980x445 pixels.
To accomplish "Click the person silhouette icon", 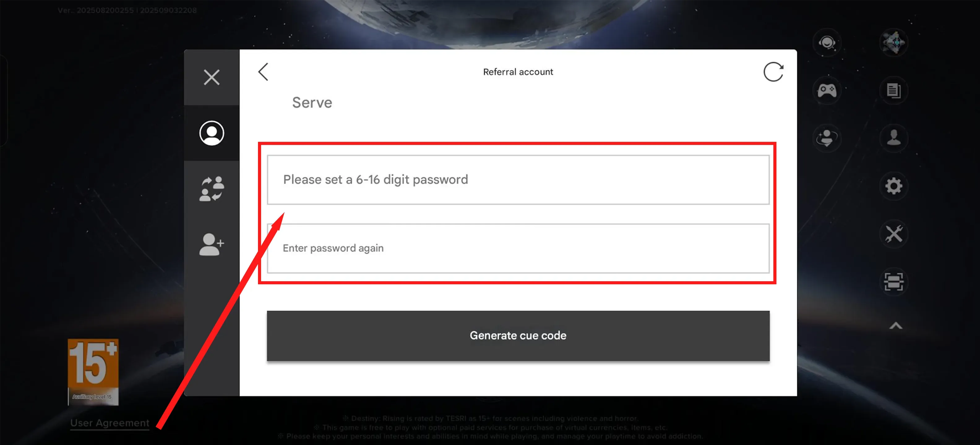I will pyautogui.click(x=893, y=138).
